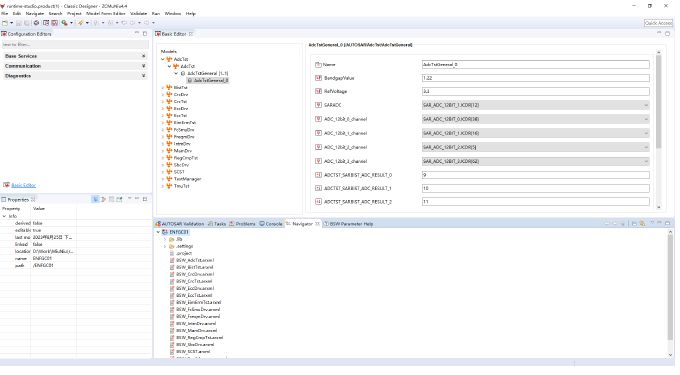Viewport: 680px width, 375px height.
Task: Open the Project menu
Action: pos(74,13)
